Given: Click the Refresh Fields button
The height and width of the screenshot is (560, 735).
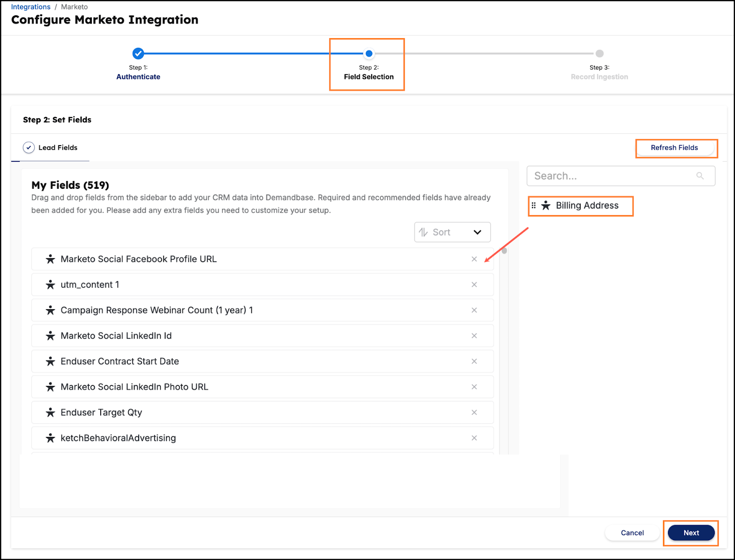Looking at the screenshot, I should 674,147.
